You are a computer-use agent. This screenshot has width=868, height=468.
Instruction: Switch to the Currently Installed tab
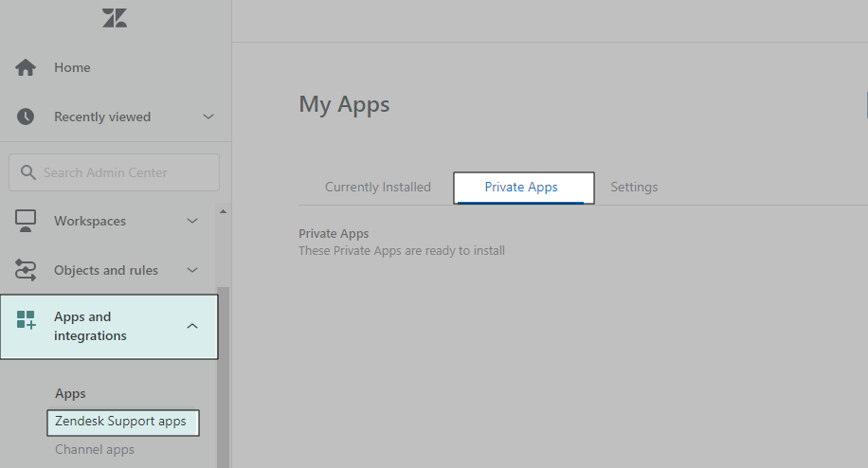377,188
